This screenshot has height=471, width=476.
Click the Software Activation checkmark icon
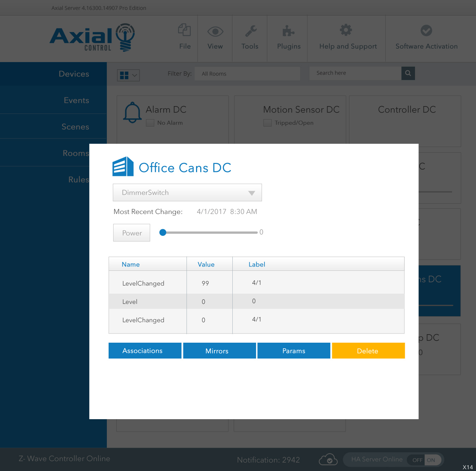[426, 31]
